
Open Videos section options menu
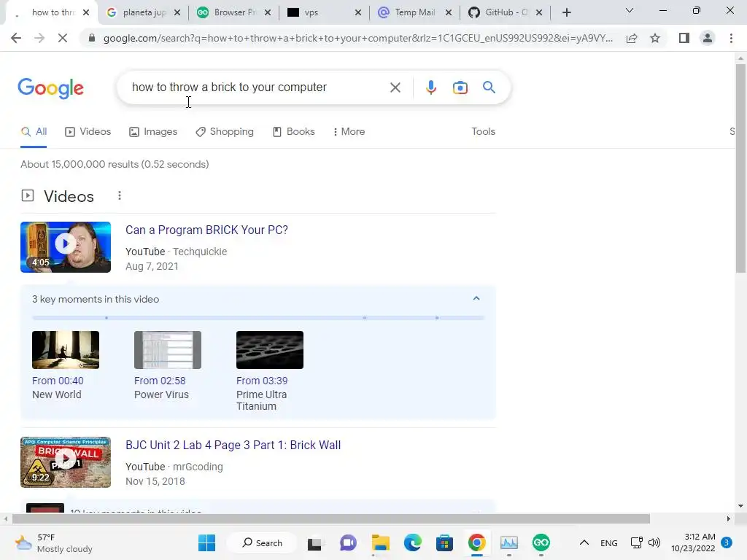[x=120, y=195]
